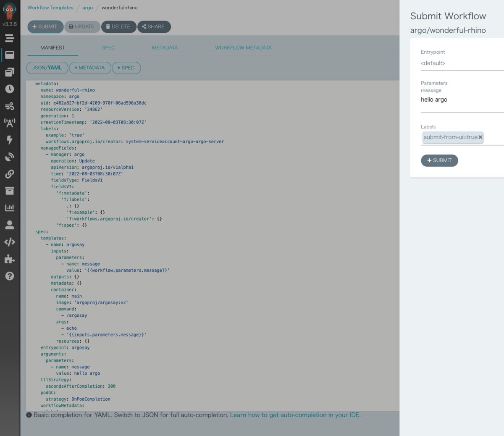Open the Workflow Templates breadcrumb link
The image size is (504, 436).
[x=50, y=8]
